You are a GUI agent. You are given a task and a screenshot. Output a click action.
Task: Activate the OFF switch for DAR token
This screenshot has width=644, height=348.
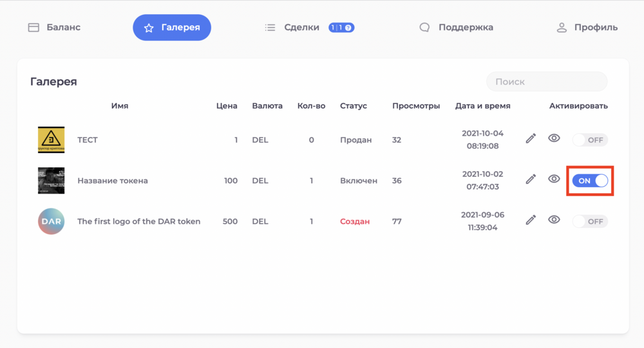pos(590,222)
